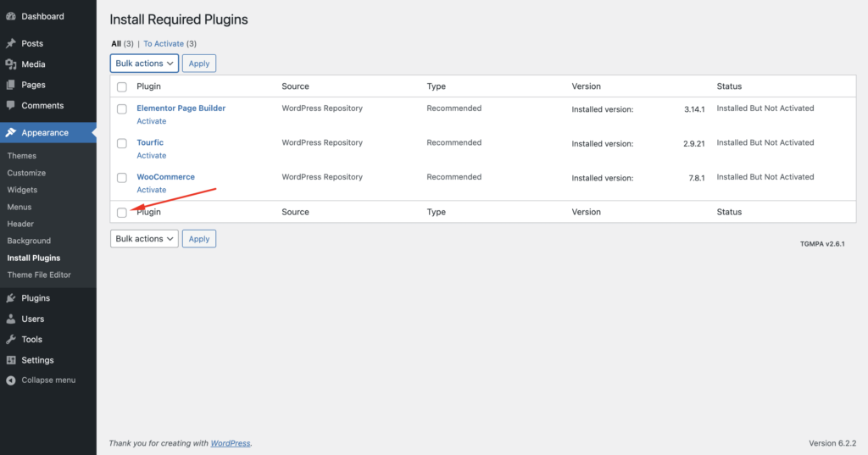Open the WordPress footer link

(231, 443)
